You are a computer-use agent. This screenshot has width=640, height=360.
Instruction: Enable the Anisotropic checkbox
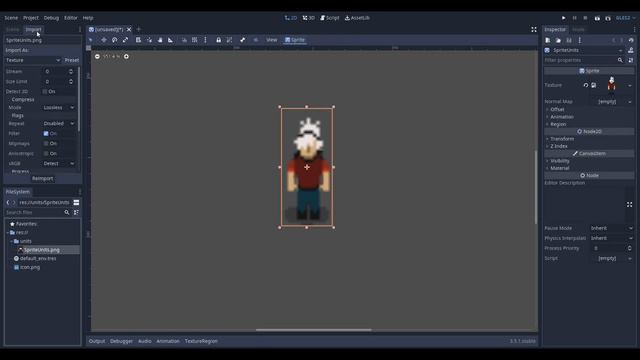[46, 153]
